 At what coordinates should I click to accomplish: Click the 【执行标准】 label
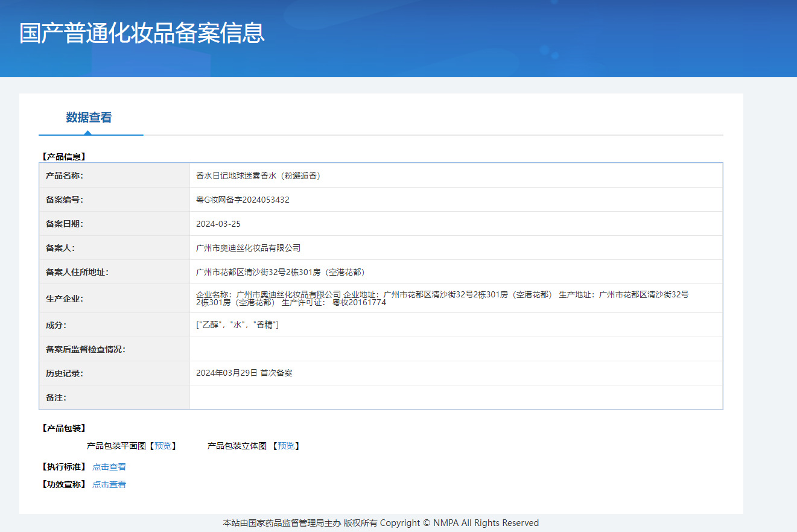click(x=63, y=467)
